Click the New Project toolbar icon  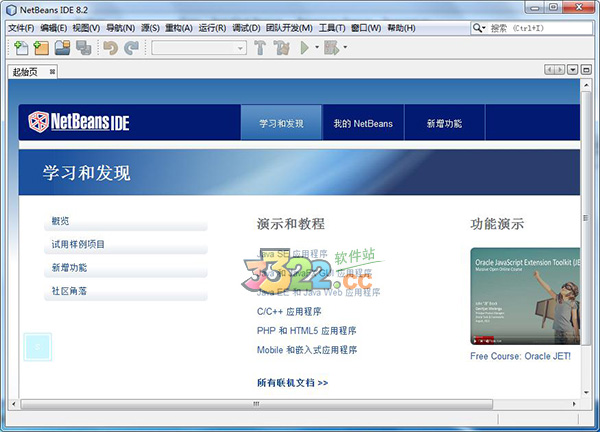[41, 48]
